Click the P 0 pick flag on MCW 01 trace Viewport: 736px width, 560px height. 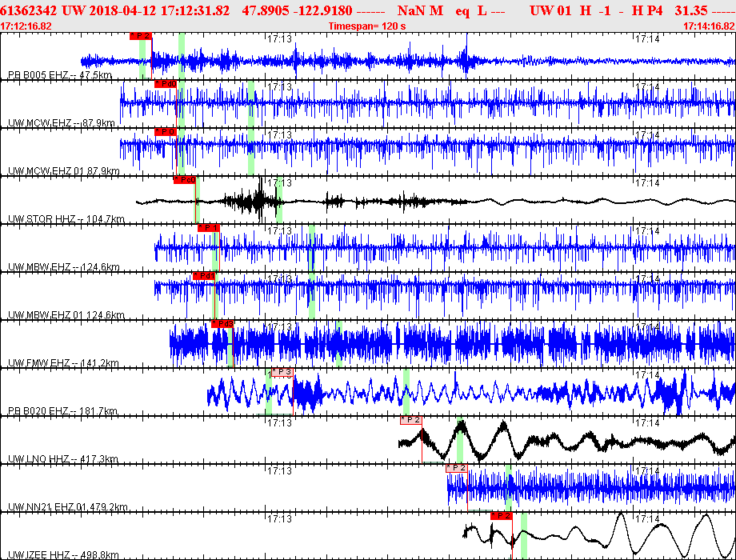pyautogui.click(x=166, y=132)
